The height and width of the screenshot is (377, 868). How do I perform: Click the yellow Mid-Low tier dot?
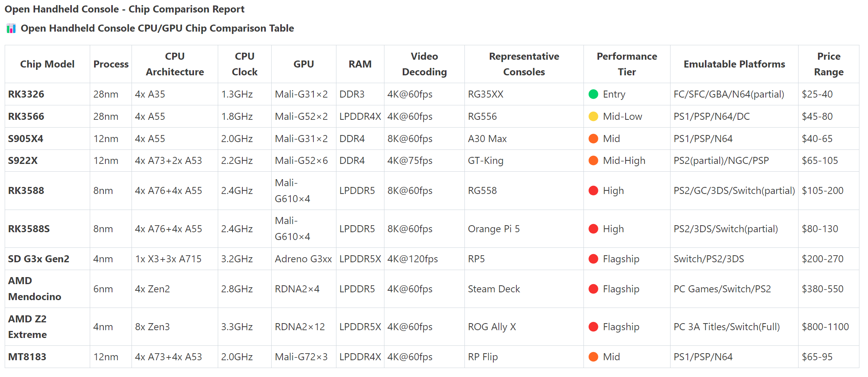(593, 116)
